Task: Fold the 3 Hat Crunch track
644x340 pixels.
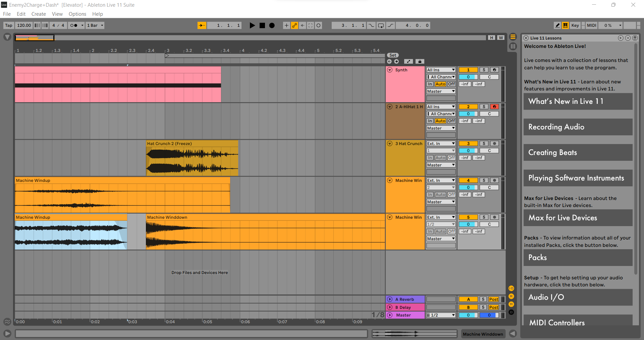Action: click(x=390, y=144)
